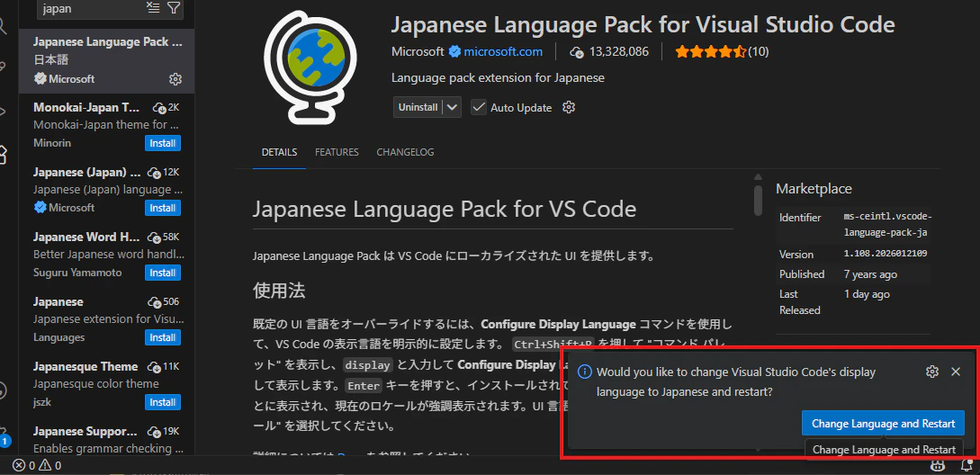Open the microsoft.com publisher link
This screenshot has width=980, height=475.
click(503, 52)
